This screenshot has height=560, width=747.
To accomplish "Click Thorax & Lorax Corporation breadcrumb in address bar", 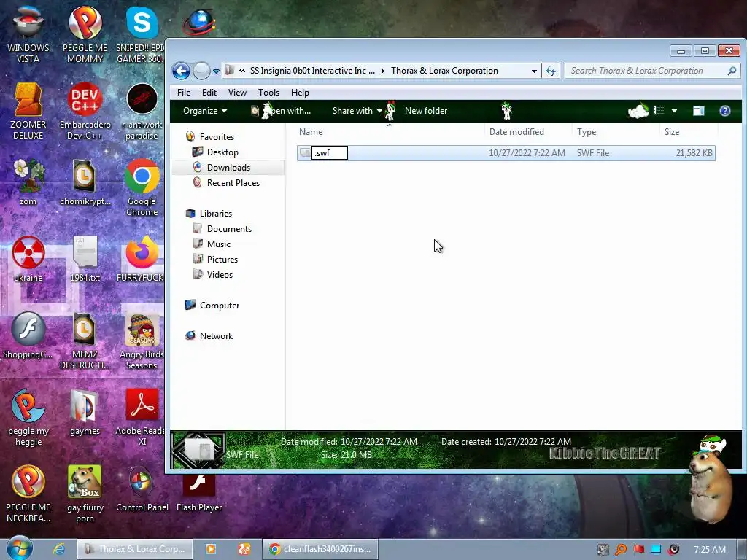I will click(444, 71).
